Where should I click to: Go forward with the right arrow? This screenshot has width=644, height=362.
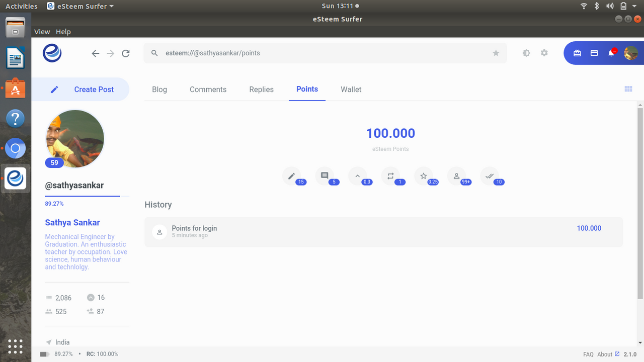(x=111, y=53)
